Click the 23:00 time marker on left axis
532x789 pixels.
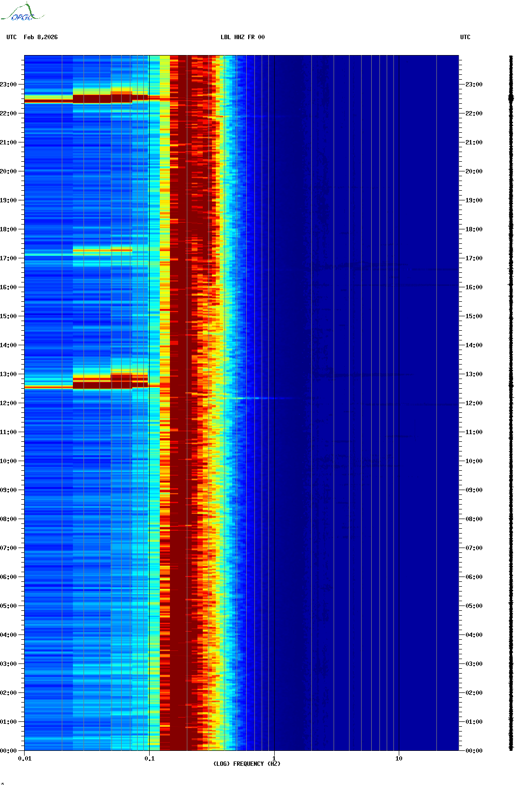(9, 85)
